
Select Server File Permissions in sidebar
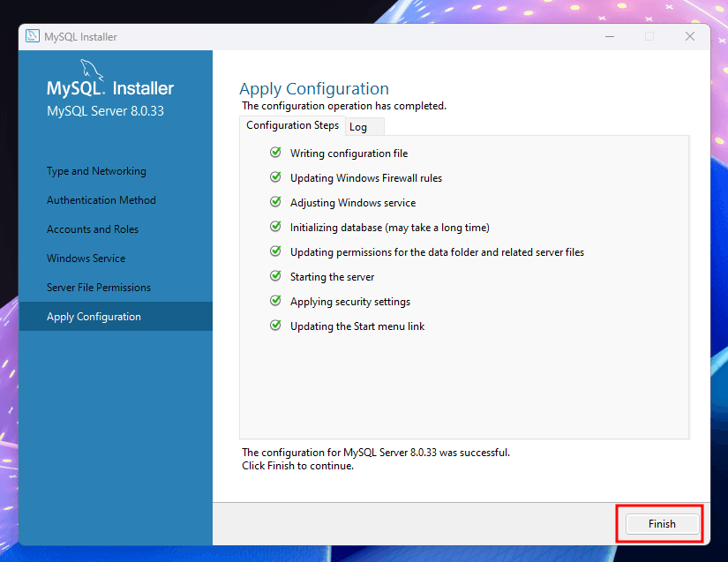(99, 288)
